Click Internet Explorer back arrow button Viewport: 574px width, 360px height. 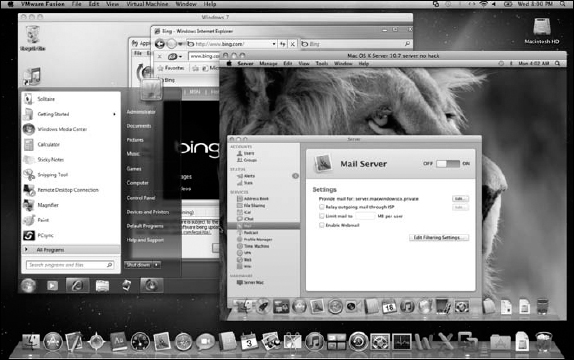160,44
